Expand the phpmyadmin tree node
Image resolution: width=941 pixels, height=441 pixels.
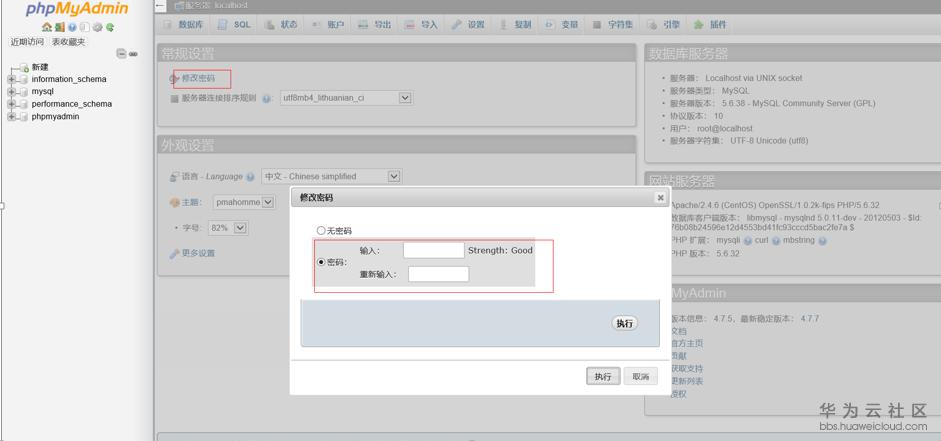coord(11,116)
